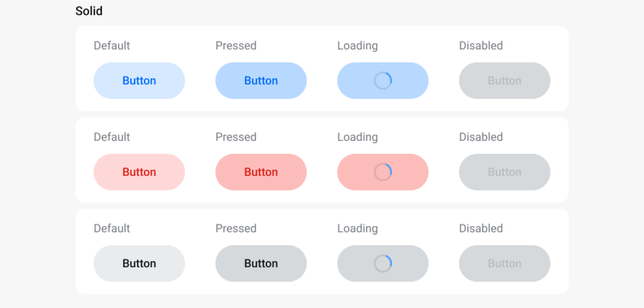Click the blue row's Disabled Button
Image resolution: width=644 pixels, height=308 pixels.
coord(504,80)
